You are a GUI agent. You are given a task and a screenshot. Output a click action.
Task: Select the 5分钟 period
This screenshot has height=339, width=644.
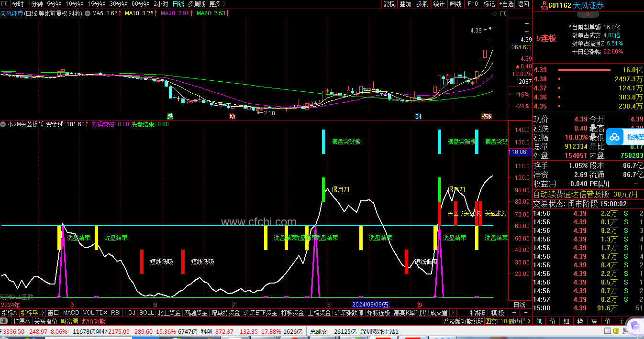coord(54,4)
